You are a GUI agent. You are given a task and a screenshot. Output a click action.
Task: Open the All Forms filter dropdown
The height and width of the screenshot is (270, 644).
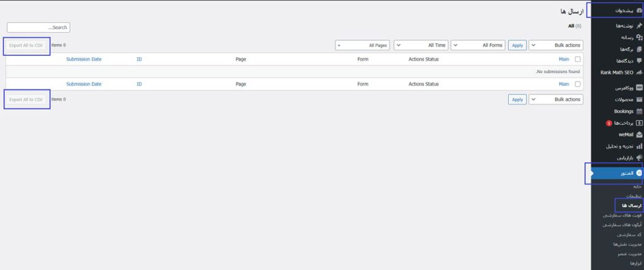click(478, 45)
